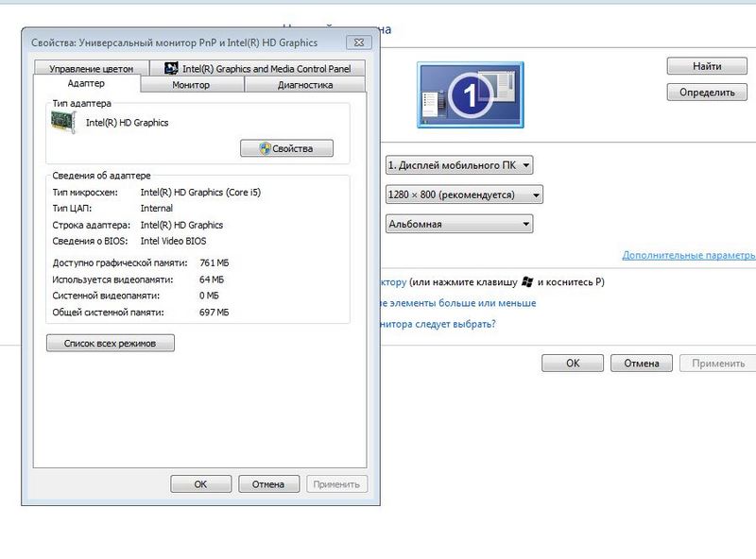Select the monitor 1 display thumbnail

[468, 94]
